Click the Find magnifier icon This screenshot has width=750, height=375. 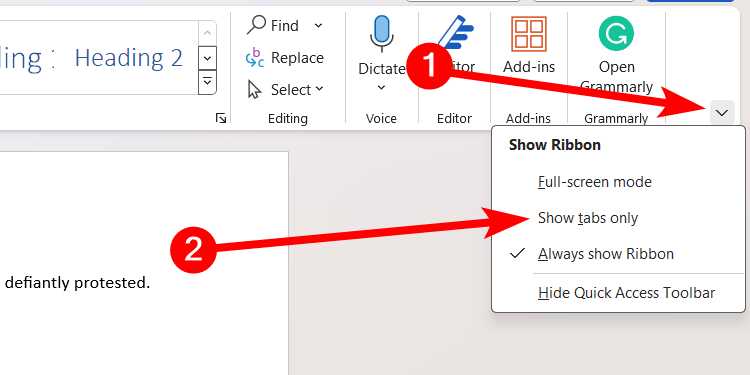(x=256, y=25)
